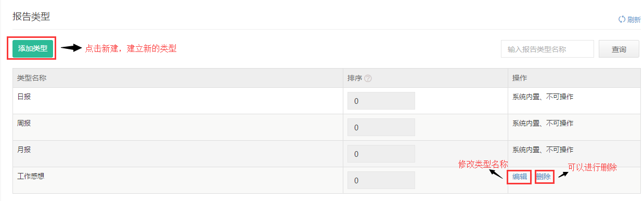Click the 查询 search button
Viewport: 644px width, 201px height.
[x=619, y=49]
